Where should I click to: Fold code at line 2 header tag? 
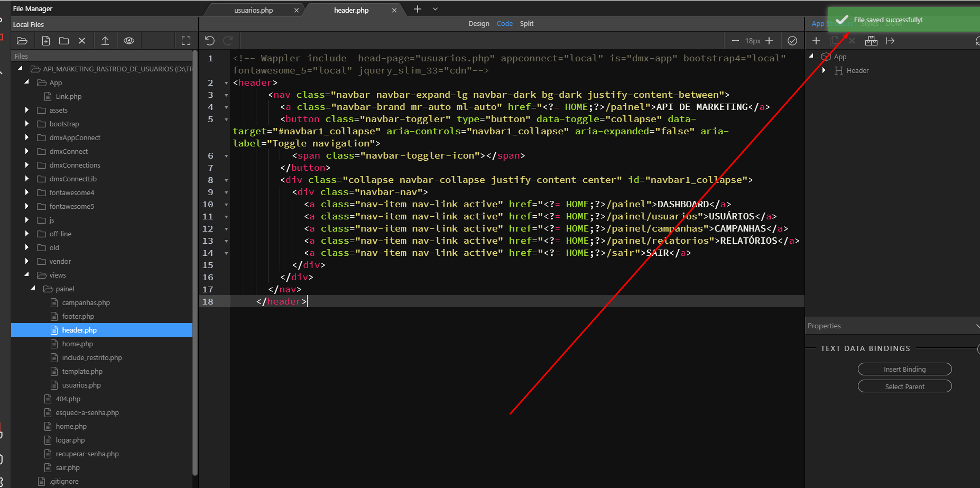[226, 83]
